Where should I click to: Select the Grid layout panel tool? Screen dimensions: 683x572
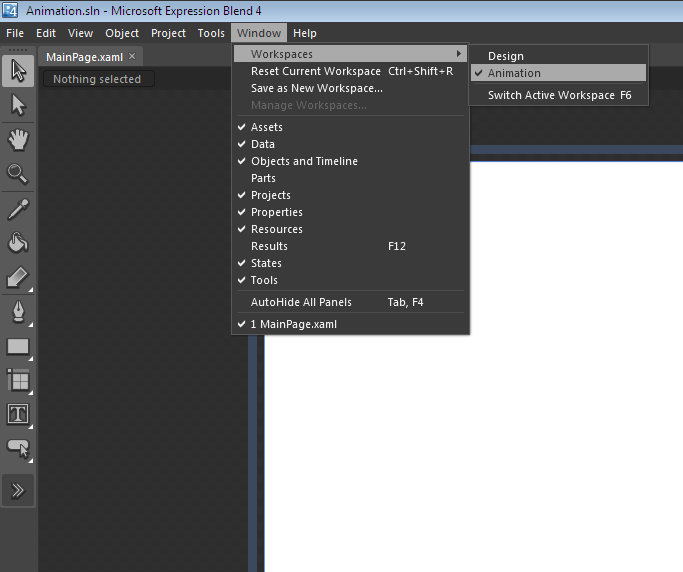click(18, 380)
